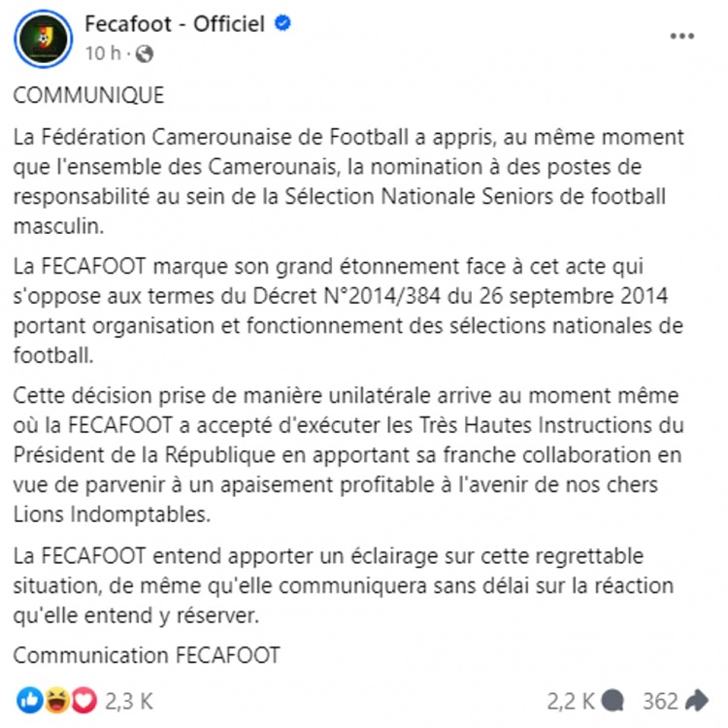The height and width of the screenshot is (728, 728).
Task: Click the "COMMUNIQUE" heading text
Action: pos(88,96)
